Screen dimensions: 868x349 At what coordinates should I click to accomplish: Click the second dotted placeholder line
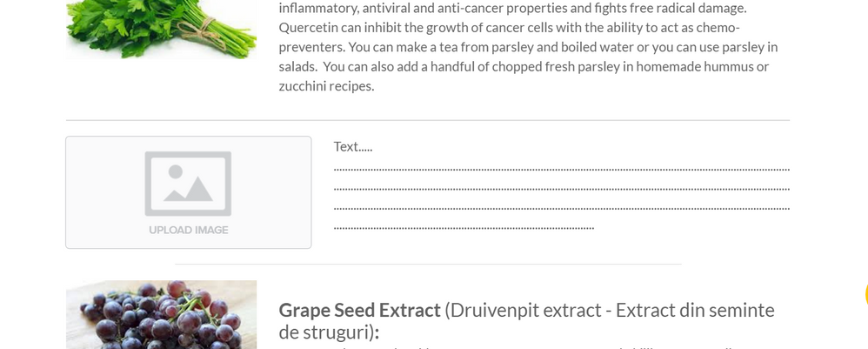[561, 189]
